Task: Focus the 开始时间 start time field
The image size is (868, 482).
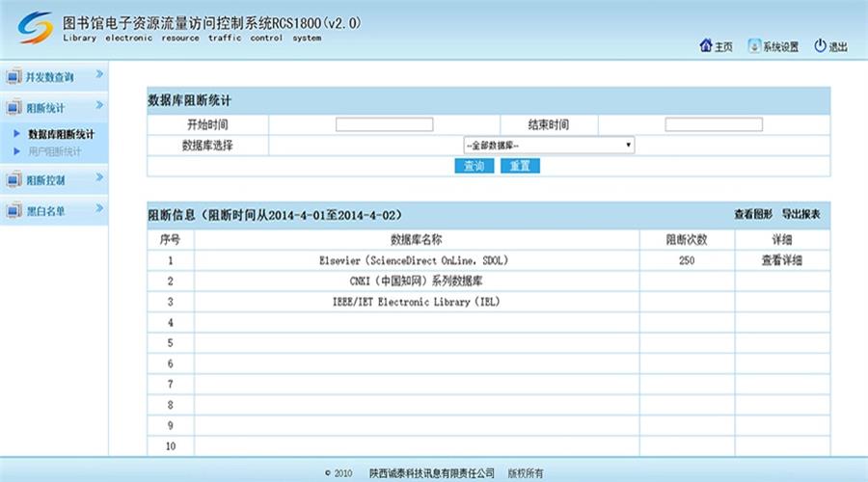Action: pos(384,124)
